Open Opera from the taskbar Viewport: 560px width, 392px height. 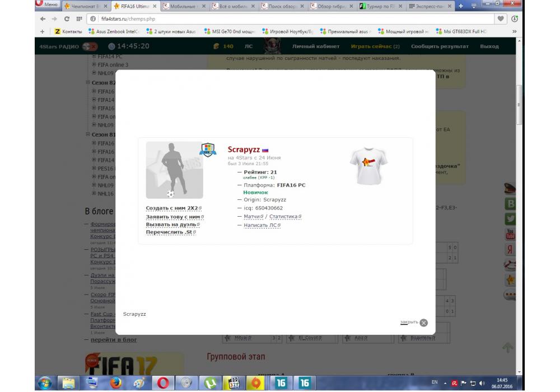click(x=163, y=383)
